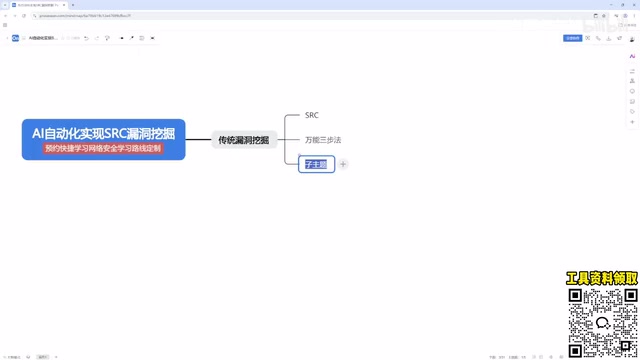The height and width of the screenshot is (360, 640).
Task: Select the 万能三步法 topic node
Action: coord(323,140)
